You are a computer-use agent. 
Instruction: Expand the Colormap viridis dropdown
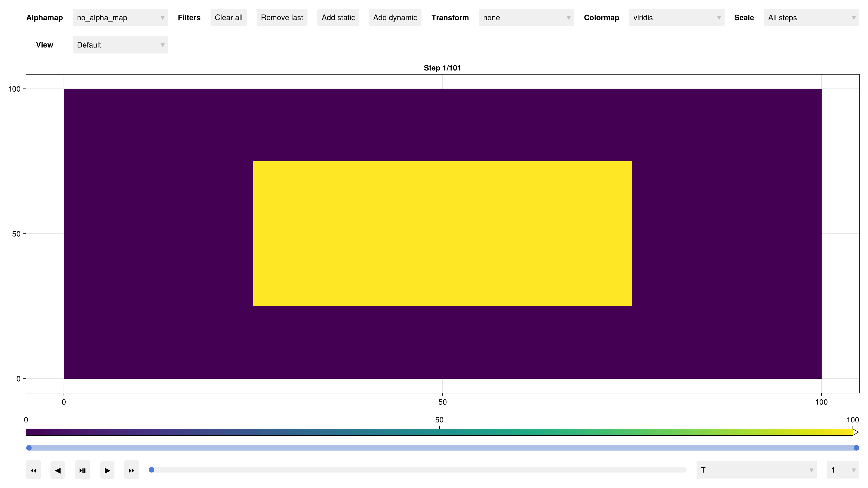(676, 18)
